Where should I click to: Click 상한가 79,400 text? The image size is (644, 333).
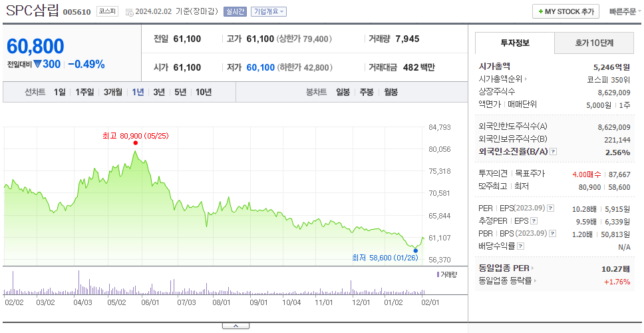(304, 39)
